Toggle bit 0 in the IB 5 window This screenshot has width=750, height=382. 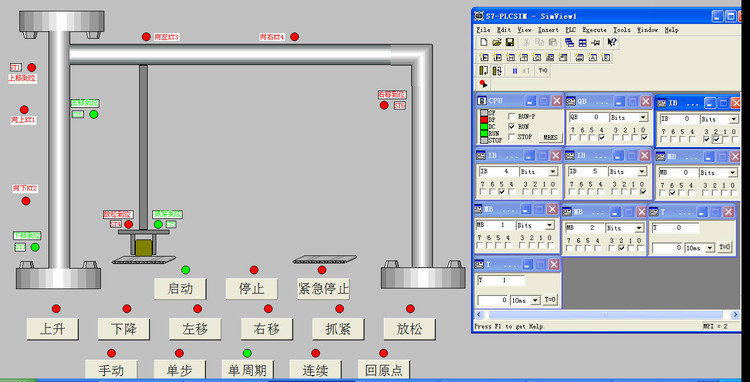click(642, 192)
